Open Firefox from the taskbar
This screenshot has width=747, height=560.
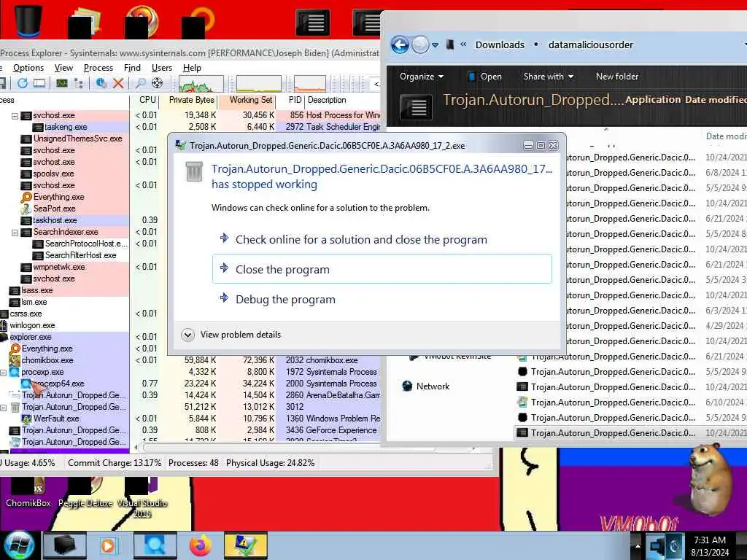[200, 545]
